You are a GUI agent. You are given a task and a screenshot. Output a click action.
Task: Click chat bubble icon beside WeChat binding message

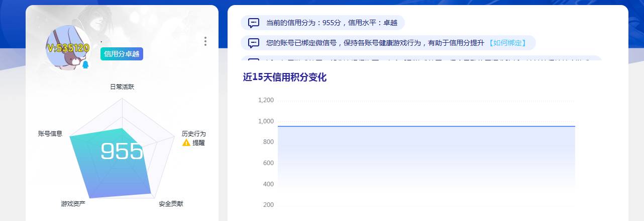[254, 43]
